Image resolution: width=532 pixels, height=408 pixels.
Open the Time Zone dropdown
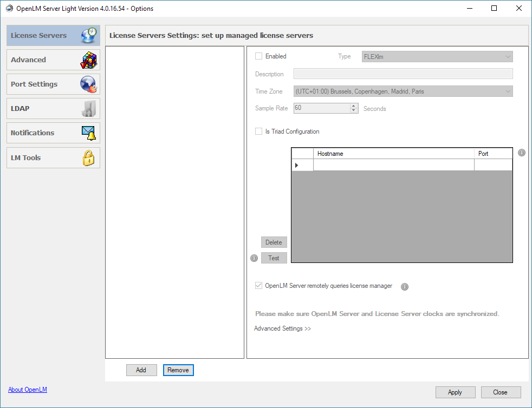pos(403,92)
